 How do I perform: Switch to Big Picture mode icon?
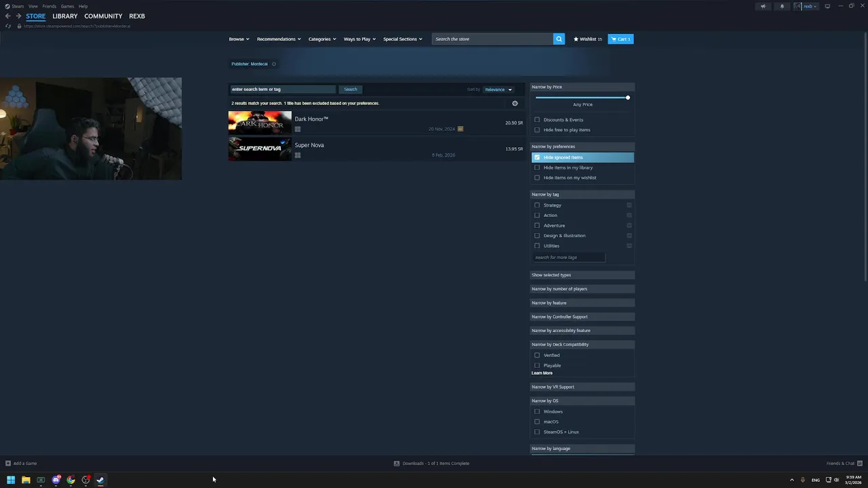pyautogui.click(x=827, y=6)
